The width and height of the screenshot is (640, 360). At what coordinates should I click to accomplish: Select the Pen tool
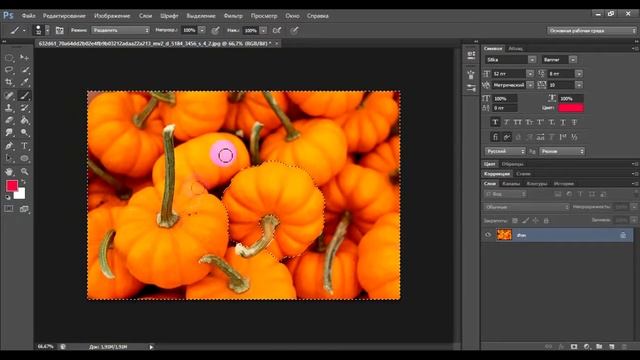pyautogui.click(x=9, y=146)
